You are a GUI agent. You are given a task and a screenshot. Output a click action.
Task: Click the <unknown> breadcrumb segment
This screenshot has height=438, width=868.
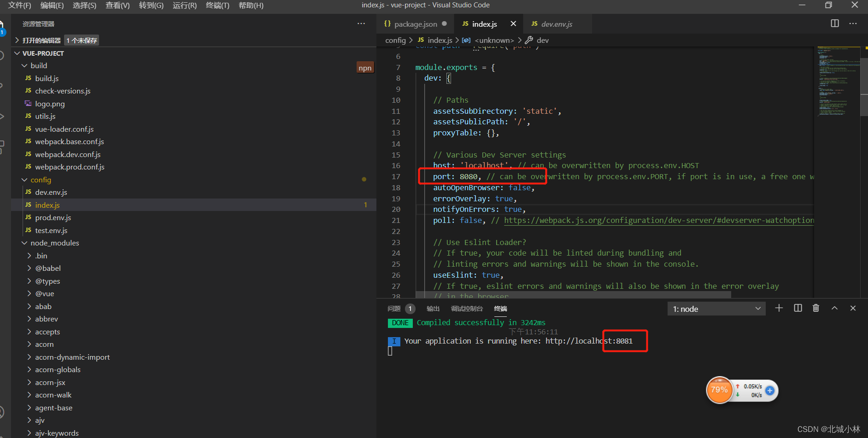tap(488, 41)
